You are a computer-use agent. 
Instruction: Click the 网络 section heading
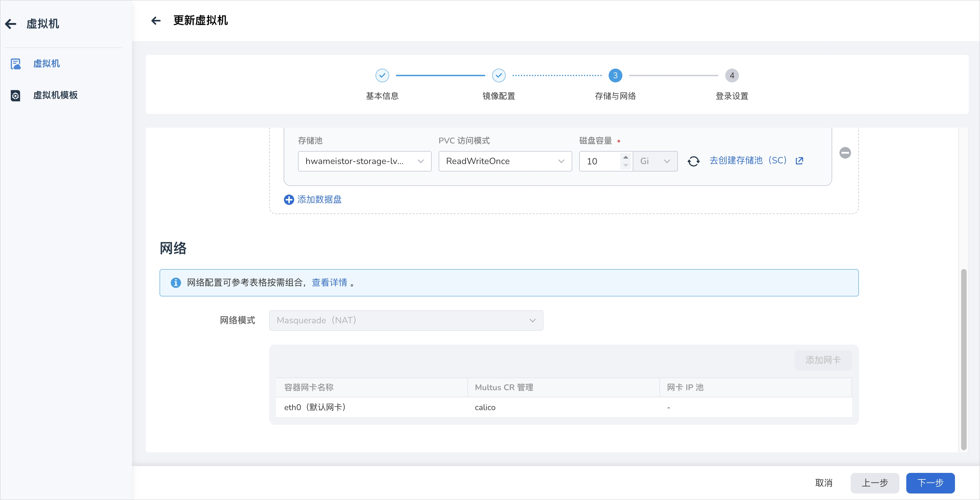[173, 248]
